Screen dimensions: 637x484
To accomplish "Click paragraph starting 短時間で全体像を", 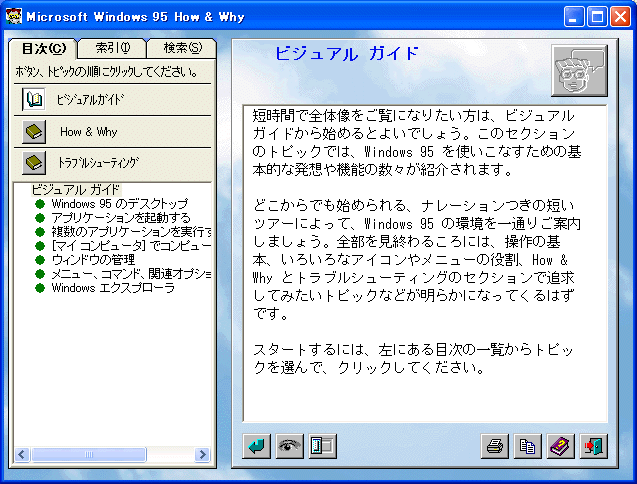I will click(x=416, y=143).
